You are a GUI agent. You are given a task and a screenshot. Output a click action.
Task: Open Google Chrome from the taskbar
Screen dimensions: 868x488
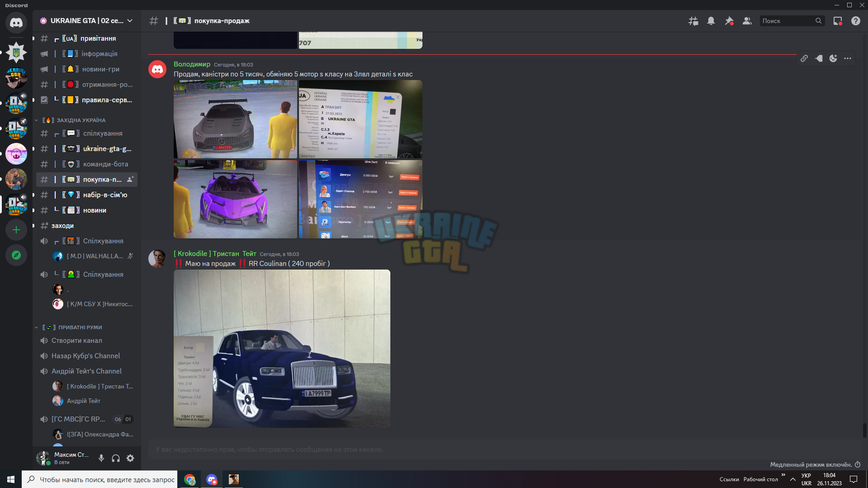190,479
